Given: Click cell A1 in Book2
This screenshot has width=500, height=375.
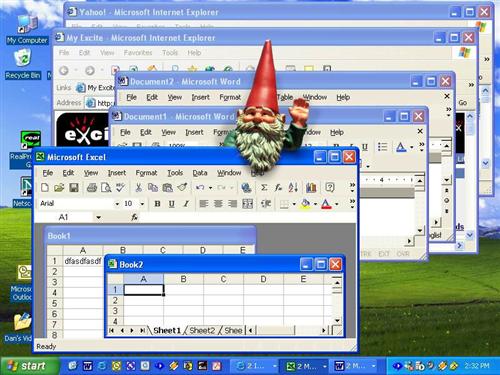Looking at the screenshot, I should tap(144, 289).
